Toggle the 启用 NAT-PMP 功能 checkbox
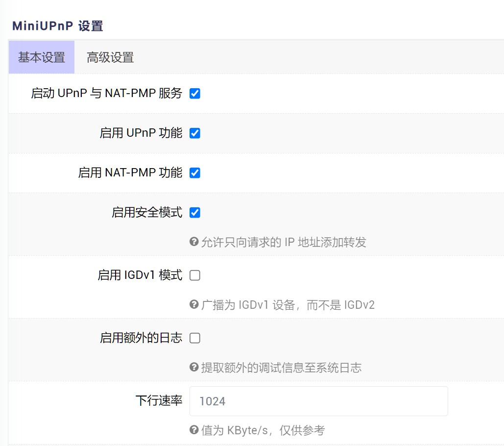Image resolution: width=504 pixels, height=446 pixels. coord(195,173)
